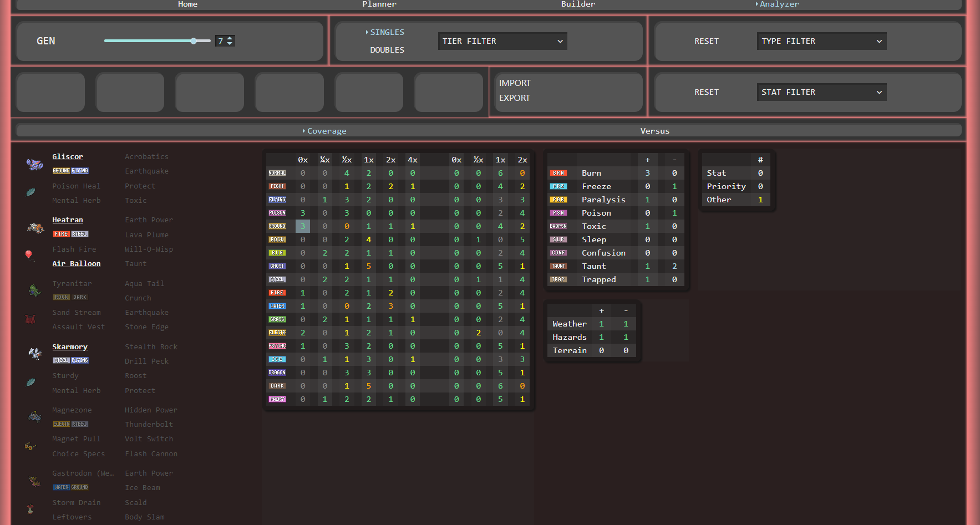
Task: Click the Magnezone sprite icon
Action: point(34,416)
